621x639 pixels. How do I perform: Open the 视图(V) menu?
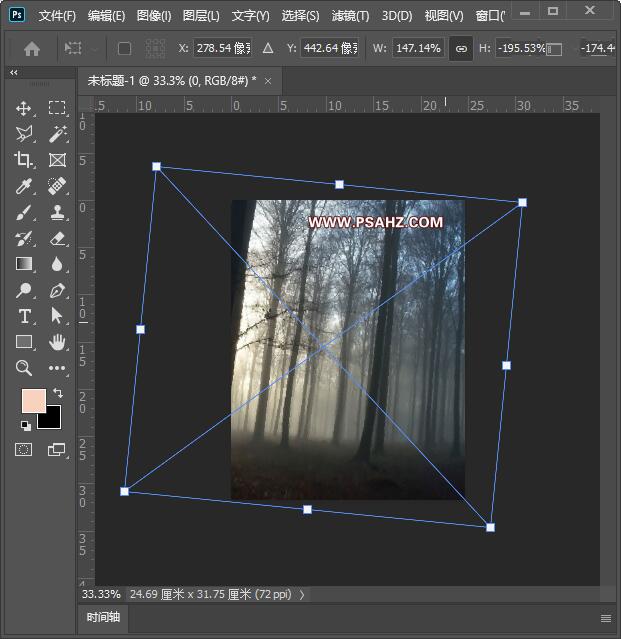coord(444,16)
